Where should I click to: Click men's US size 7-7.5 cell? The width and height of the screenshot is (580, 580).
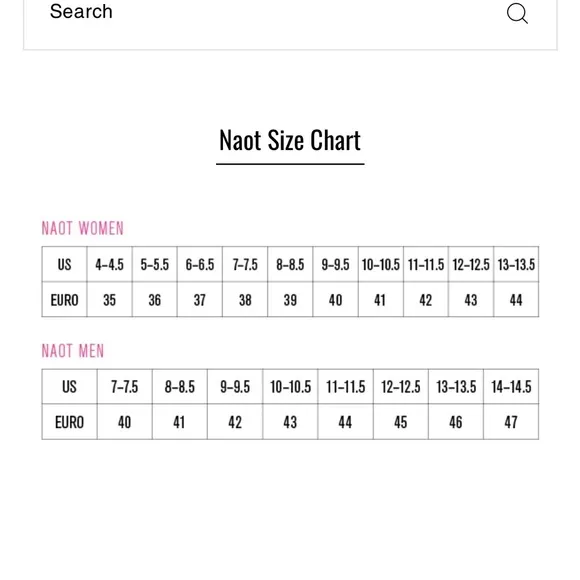pos(125,387)
